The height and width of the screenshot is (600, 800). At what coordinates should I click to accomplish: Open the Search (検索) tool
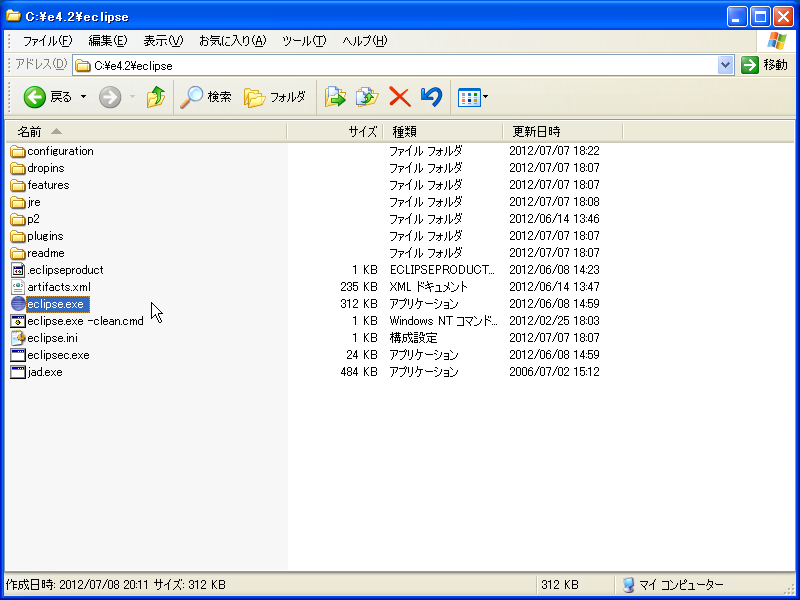(x=206, y=96)
